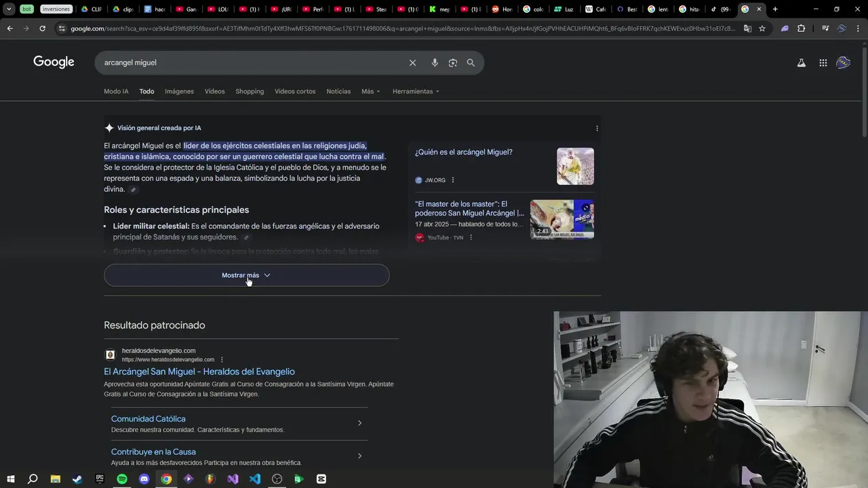The height and width of the screenshot is (488, 868).
Task: Open the 'Todo' results tab
Action: pos(146,91)
